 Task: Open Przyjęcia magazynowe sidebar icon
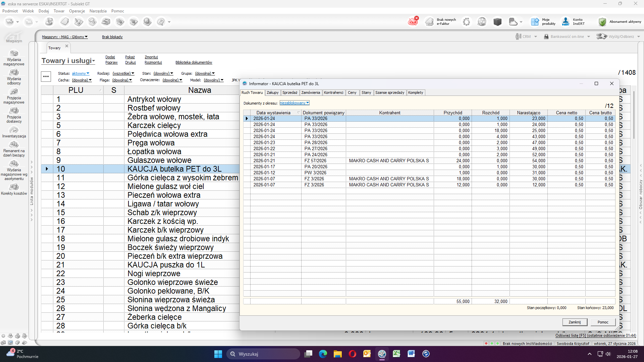tap(14, 92)
